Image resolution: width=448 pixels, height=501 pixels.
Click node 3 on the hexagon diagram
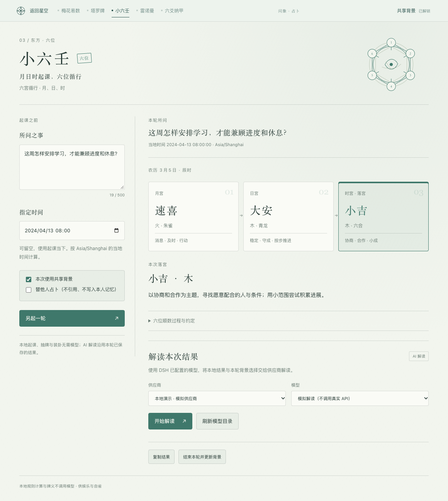tap(410, 75)
